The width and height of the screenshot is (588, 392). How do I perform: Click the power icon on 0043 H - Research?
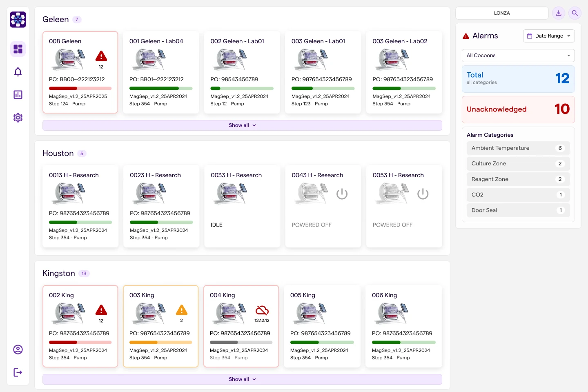342,194
